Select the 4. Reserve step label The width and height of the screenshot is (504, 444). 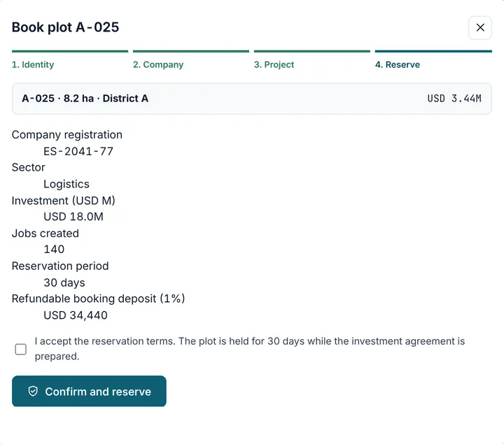(398, 64)
